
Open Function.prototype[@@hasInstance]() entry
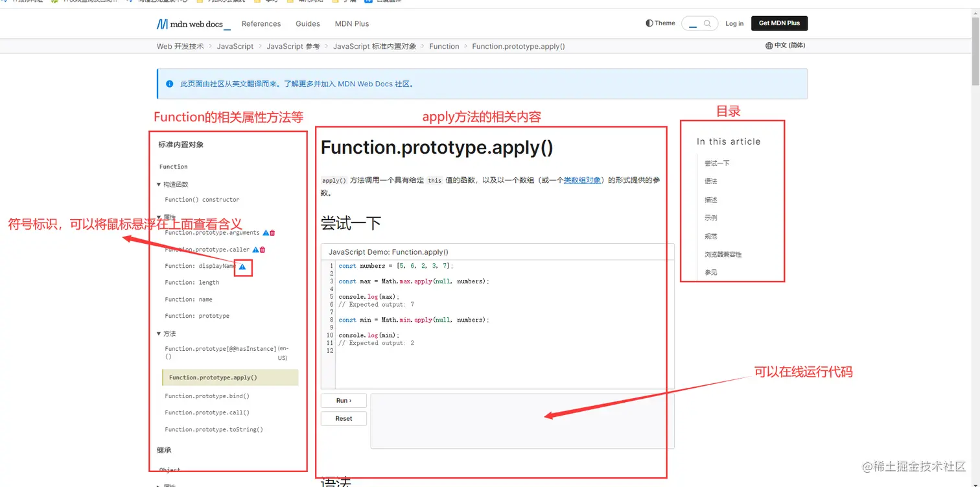[x=220, y=353]
